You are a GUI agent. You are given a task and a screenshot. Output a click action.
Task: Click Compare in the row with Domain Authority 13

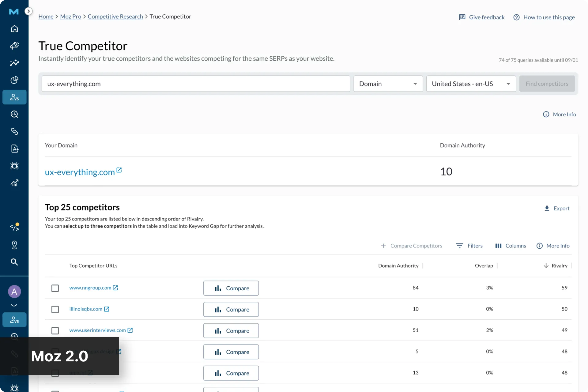(x=231, y=373)
